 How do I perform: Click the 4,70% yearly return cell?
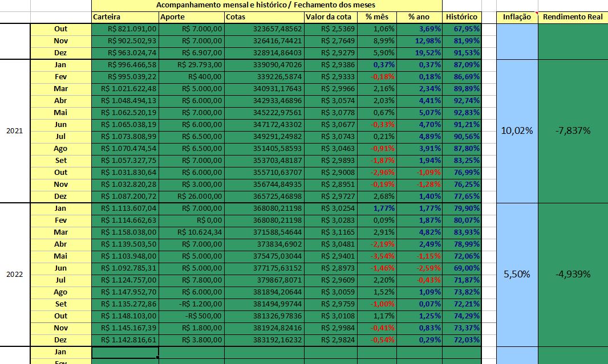[419, 125]
